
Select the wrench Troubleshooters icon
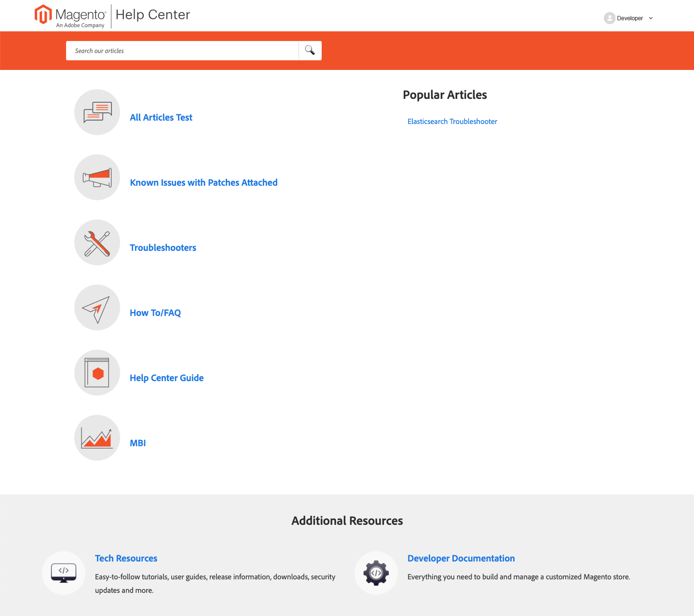click(97, 242)
